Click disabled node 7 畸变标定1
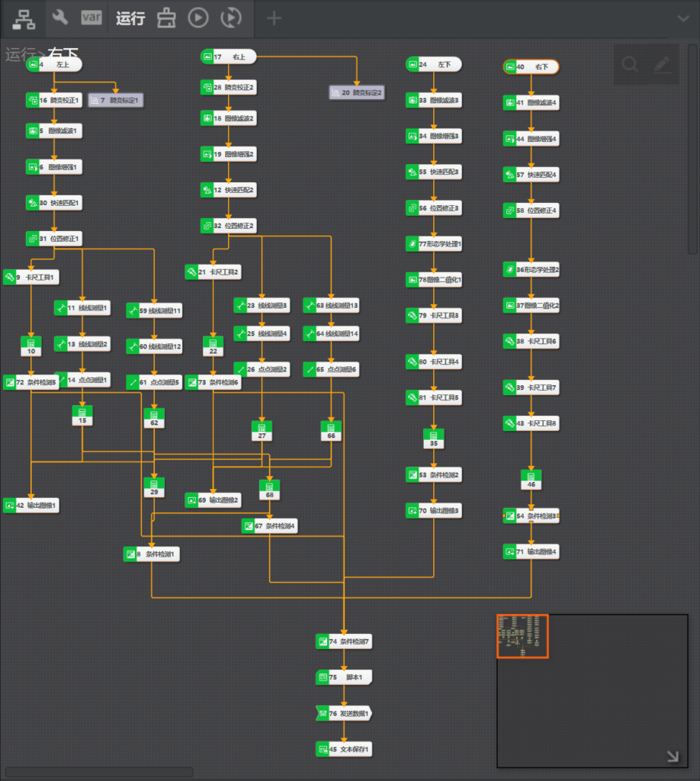This screenshot has width=700, height=781. pyautogui.click(x=115, y=100)
